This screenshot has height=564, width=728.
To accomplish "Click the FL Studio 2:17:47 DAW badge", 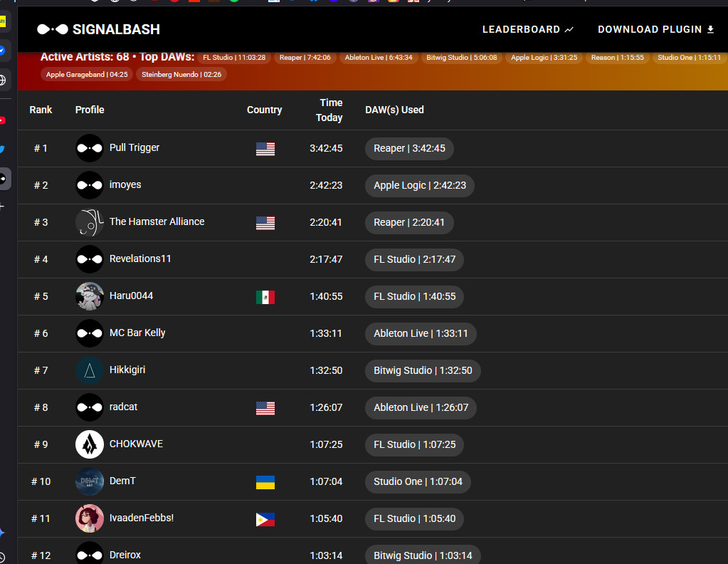I will [414, 260].
